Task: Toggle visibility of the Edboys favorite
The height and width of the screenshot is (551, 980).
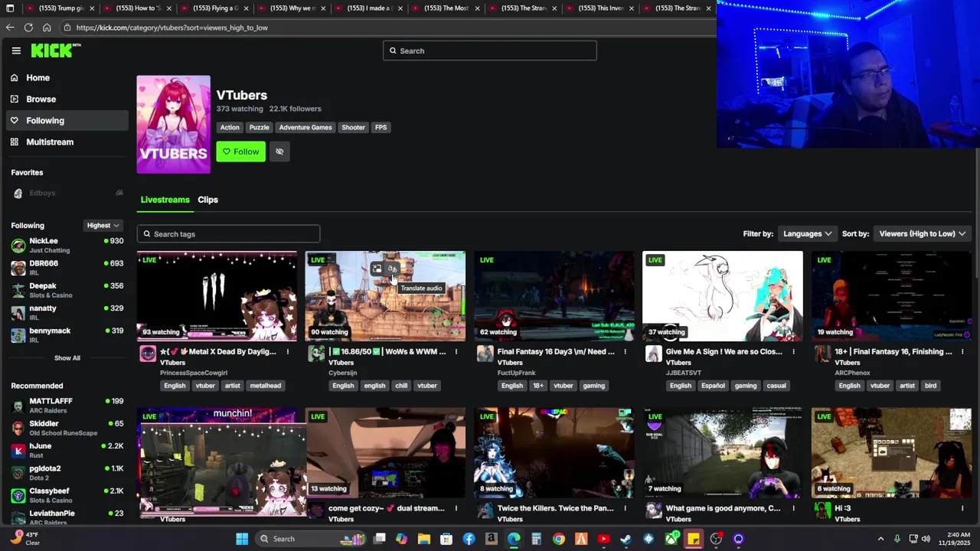Action: click(119, 193)
